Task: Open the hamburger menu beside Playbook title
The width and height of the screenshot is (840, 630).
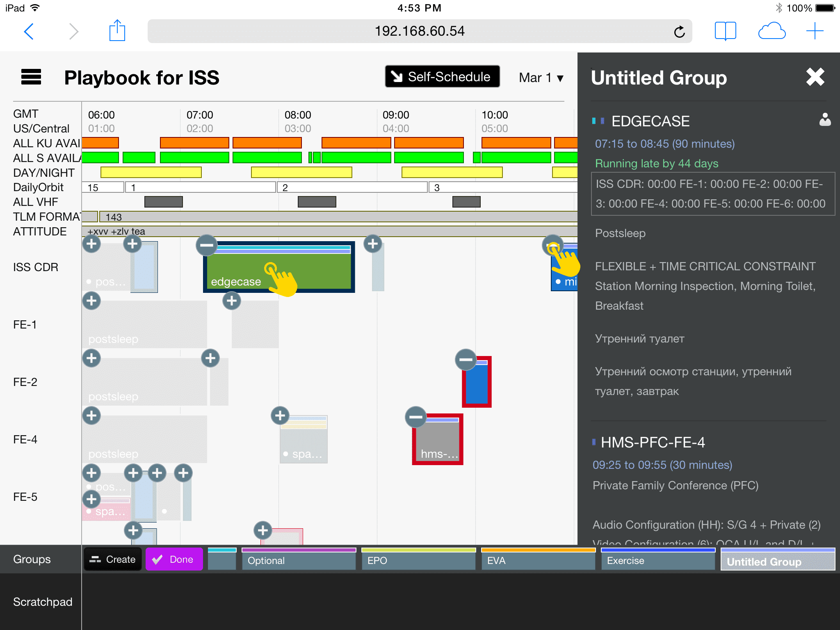Action: 31,77
